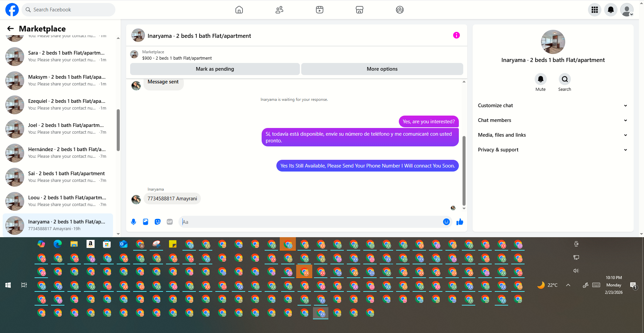Open Ezequiel conversation in the list
Viewport: 644px width, 333px height.
[58, 105]
